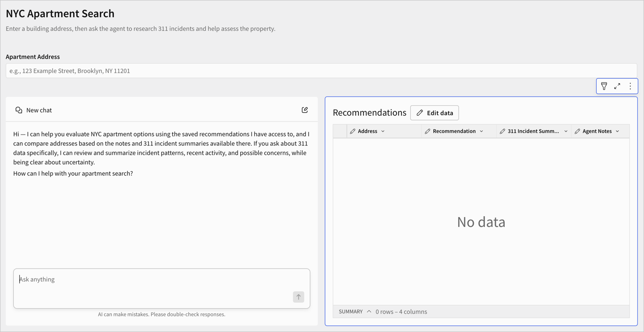644x332 pixels.
Task: Click the chat bubbles icon beside New chat
Action: coord(19,110)
